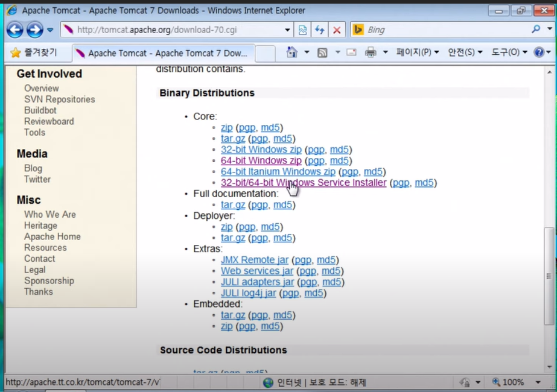Open Legal sidebar link
Screen dimensions: 557x392
(x=35, y=270)
